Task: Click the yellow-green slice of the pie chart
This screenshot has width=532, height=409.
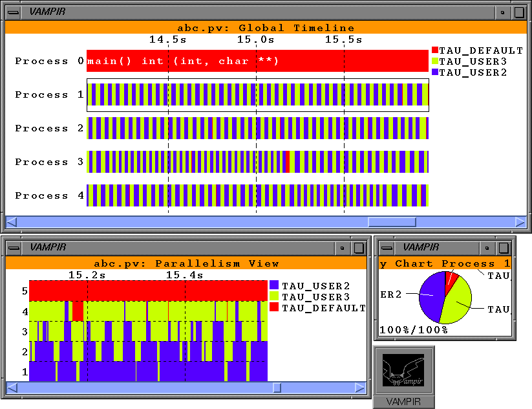Action: pos(456,302)
